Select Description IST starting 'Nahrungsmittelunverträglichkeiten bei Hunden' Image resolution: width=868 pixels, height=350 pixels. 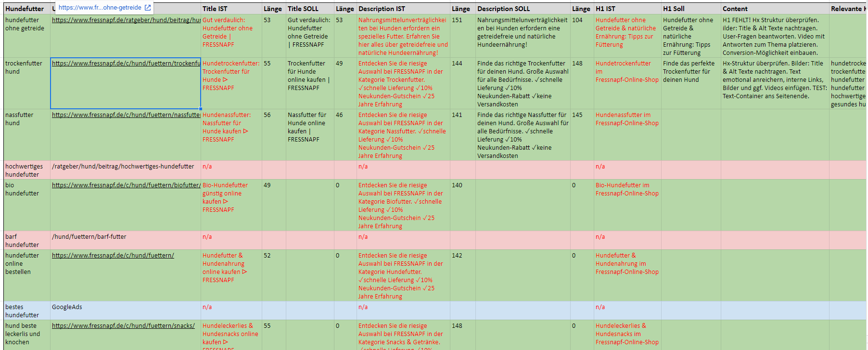(x=403, y=36)
